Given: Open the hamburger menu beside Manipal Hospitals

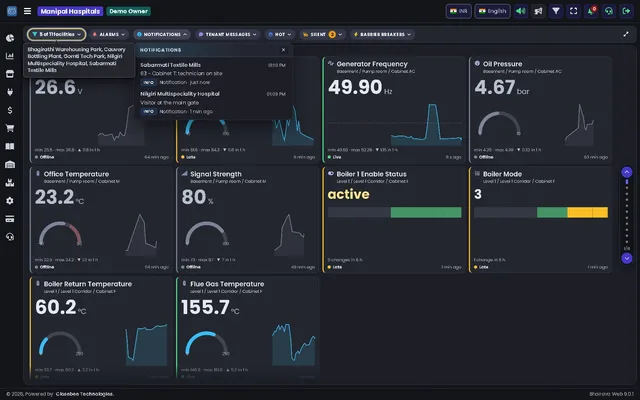Looking at the screenshot, I should [x=27, y=11].
